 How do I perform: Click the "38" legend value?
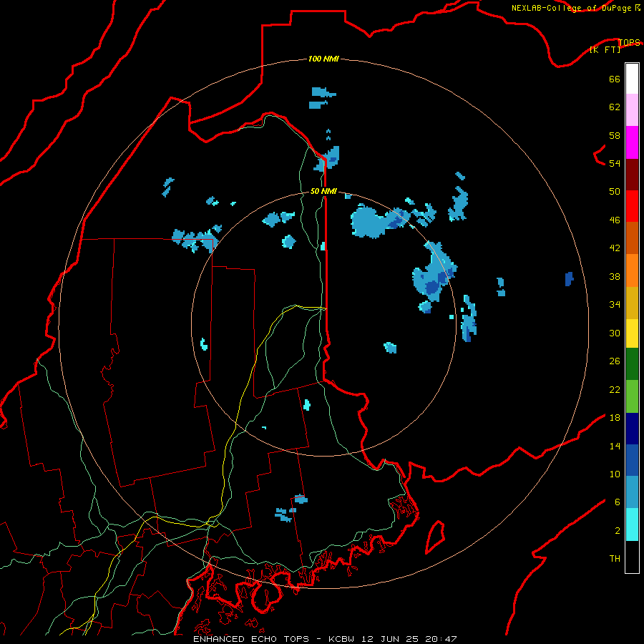tap(615, 276)
